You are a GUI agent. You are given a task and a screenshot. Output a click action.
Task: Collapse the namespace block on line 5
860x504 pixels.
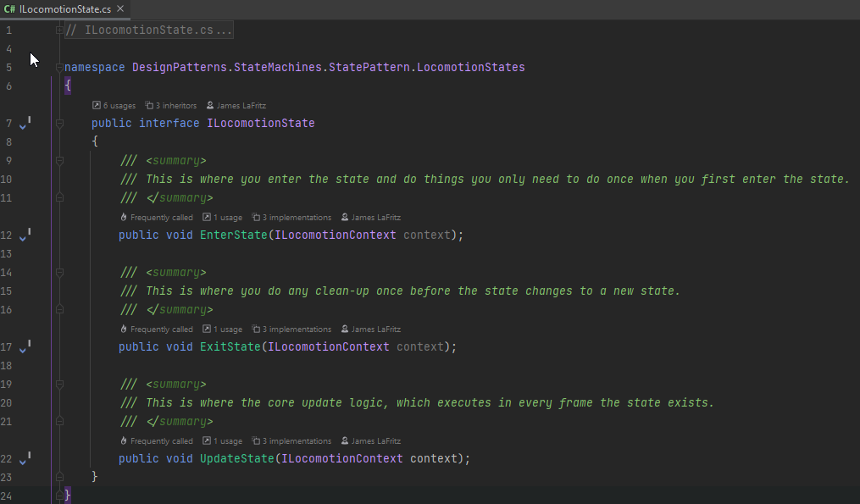tap(59, 68)
